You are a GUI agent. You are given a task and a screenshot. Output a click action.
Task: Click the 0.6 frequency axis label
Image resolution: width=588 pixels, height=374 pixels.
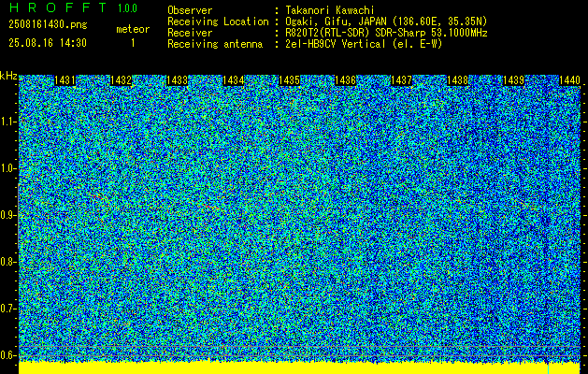(x=8, y=355)
